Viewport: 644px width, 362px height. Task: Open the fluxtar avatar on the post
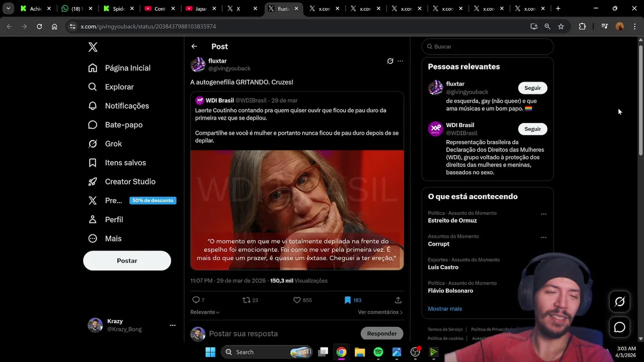point(198,64)
